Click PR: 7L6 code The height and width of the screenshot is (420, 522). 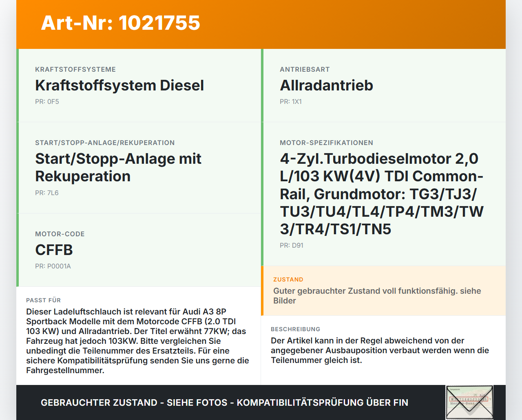[47, 193]
